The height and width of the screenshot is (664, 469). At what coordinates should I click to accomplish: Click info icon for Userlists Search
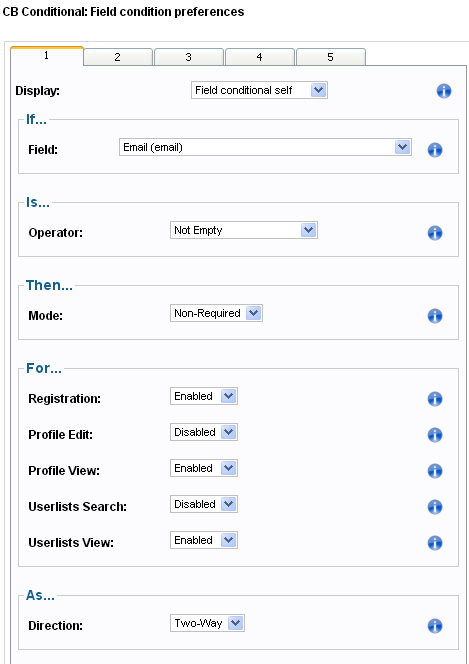click(435, 507)
